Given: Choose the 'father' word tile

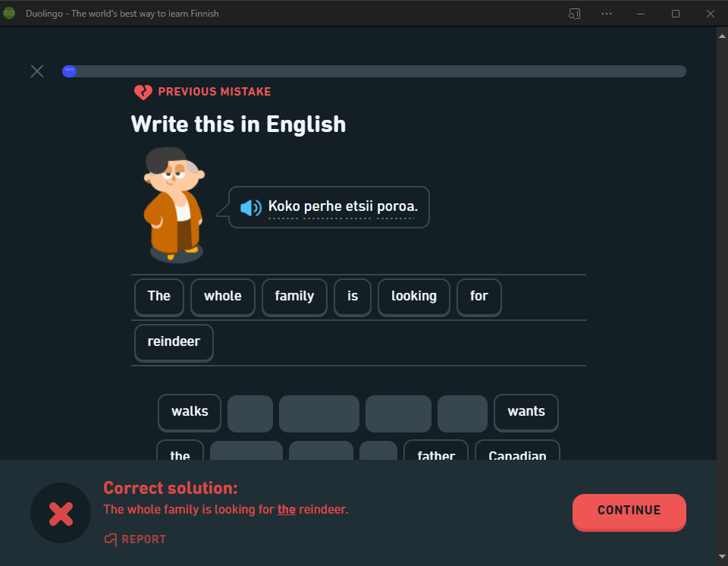Looking at the screenshot, I should click(x=436, y=452).
